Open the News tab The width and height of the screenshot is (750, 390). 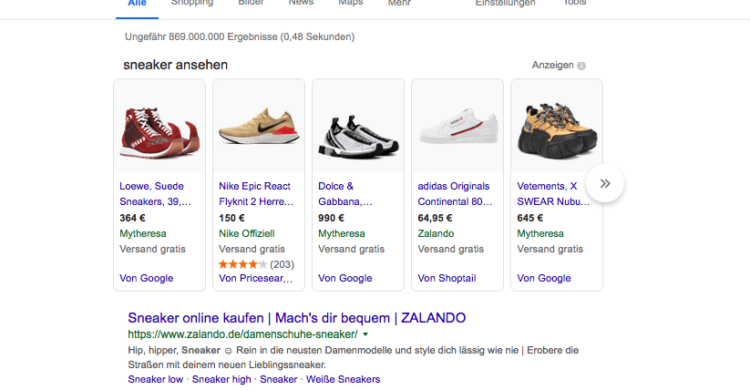pyautogui.click(x=301, y=3)
